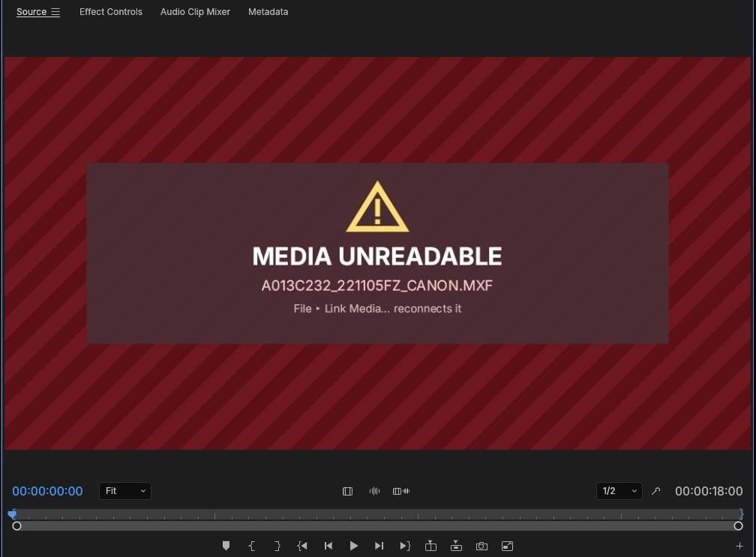This screenshot has height=557, width=756.
Task: Click Export Frame camera icon
Action: tap(481, 546)
